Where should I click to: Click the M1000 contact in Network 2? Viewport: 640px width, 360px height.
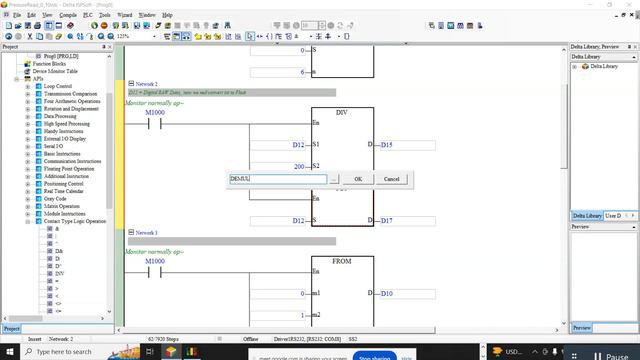pos(155,123)
